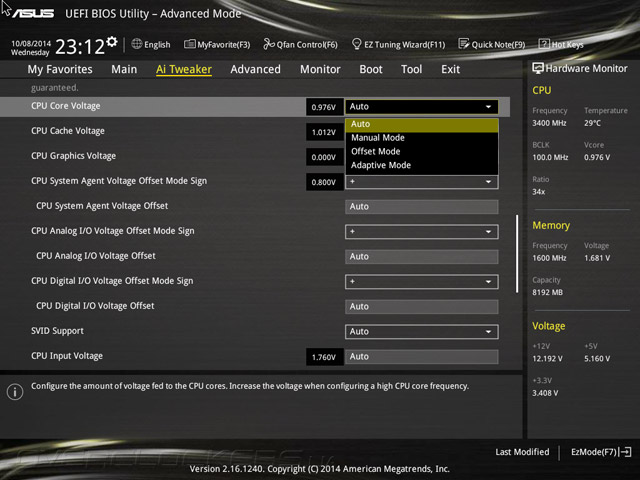Select CPU Input Voltage row label

pyautogui.click(x=67, y=356)
